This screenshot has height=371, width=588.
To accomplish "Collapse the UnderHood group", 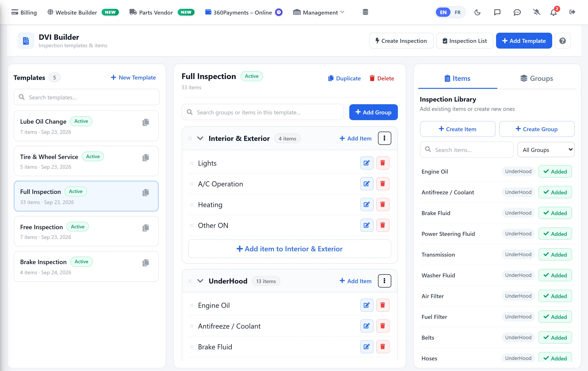I will pos(200,281).
